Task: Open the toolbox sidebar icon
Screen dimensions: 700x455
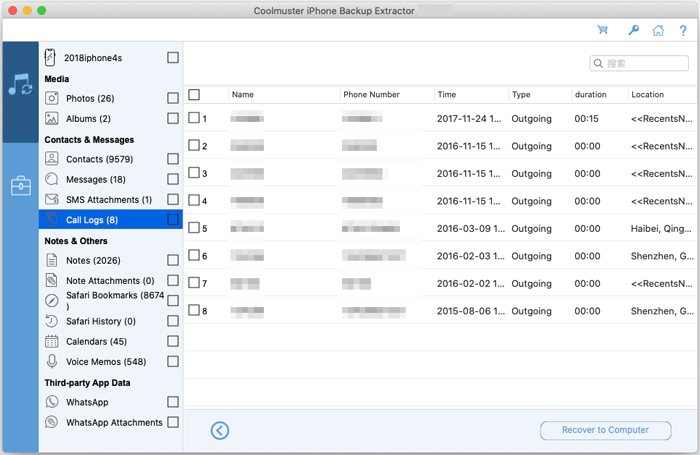Action: pos(21,186)
